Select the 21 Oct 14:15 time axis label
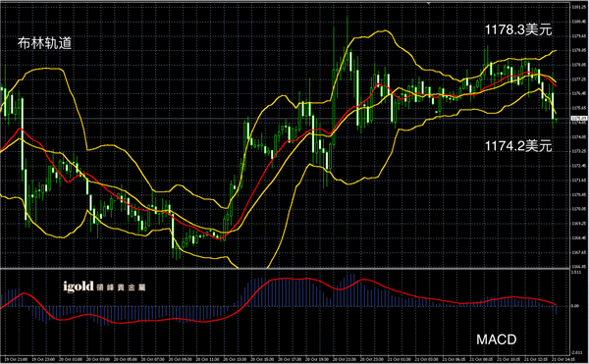 pos(563,359)
